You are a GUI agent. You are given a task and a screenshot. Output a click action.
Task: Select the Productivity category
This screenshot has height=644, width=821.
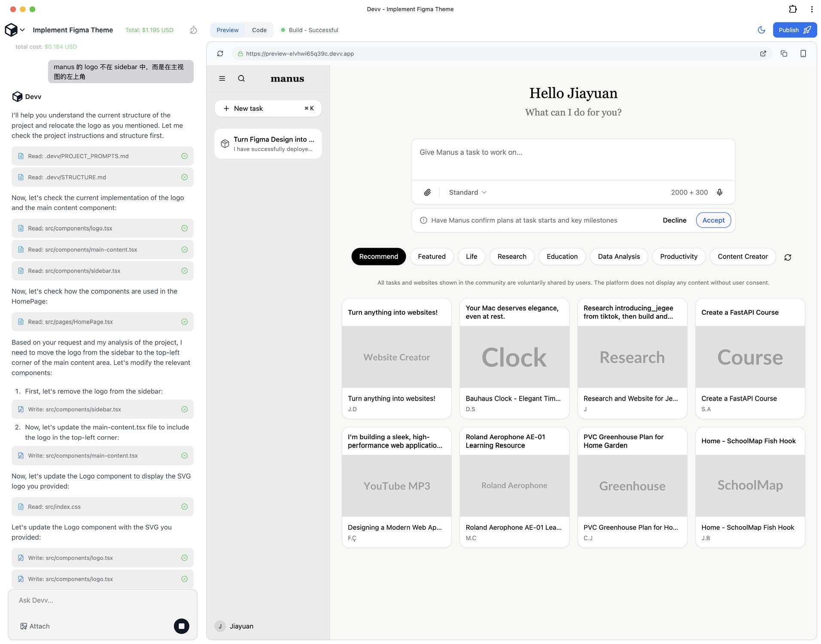678,256
